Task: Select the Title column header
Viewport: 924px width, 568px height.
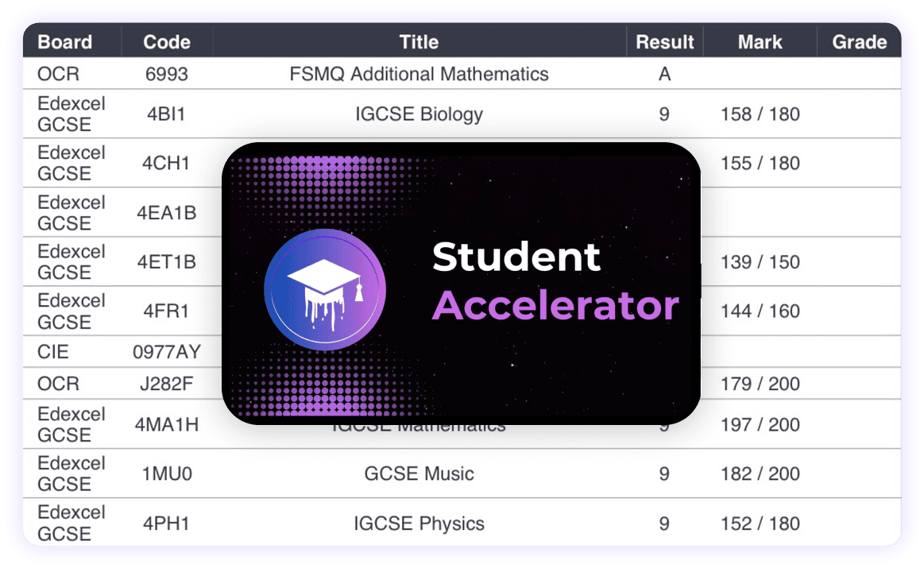Action: tap(419, 42)
